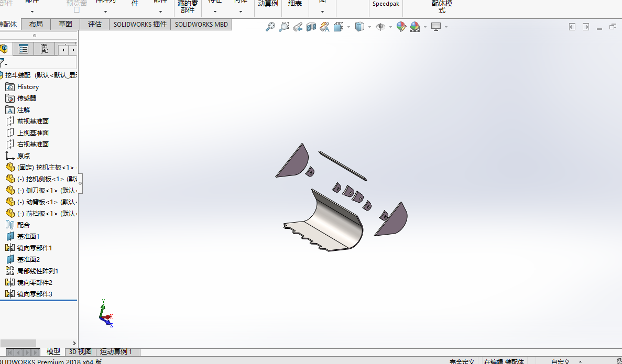This screenshot has height=364, width=622.
Task: Click Apply Scene icon
Action: (x=415, y=27)
